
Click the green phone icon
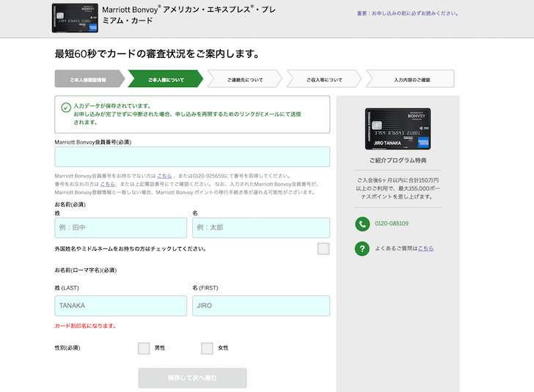(x=362, y=224)
